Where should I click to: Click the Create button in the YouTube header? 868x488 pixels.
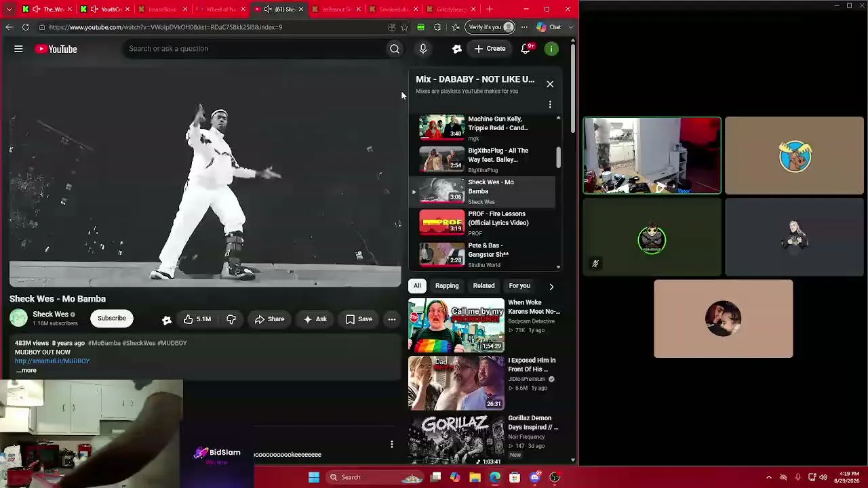pos(490,49)
